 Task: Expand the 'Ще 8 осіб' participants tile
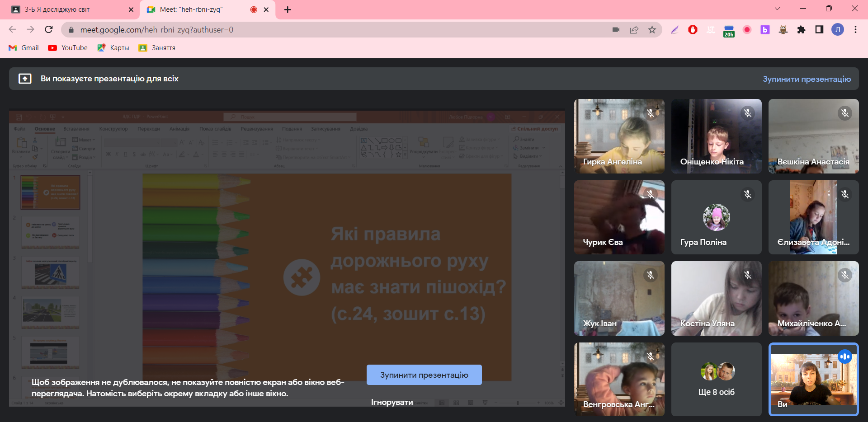716,379
